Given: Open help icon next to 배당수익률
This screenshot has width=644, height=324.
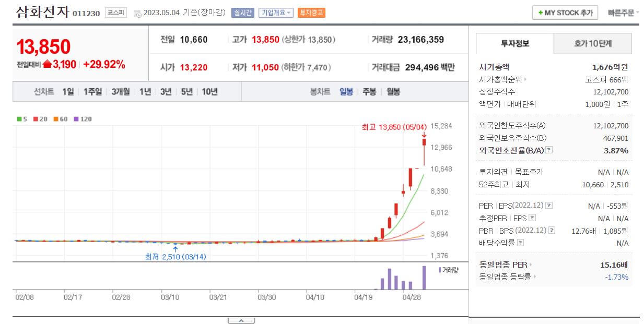Looking at the screenshot, I should point(520,243).
